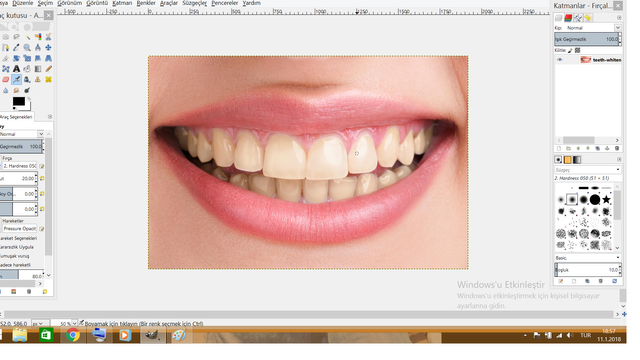Toggle lock alpha channel checkerboard icon
Viewport: 640px width, 360px height.
578,50
